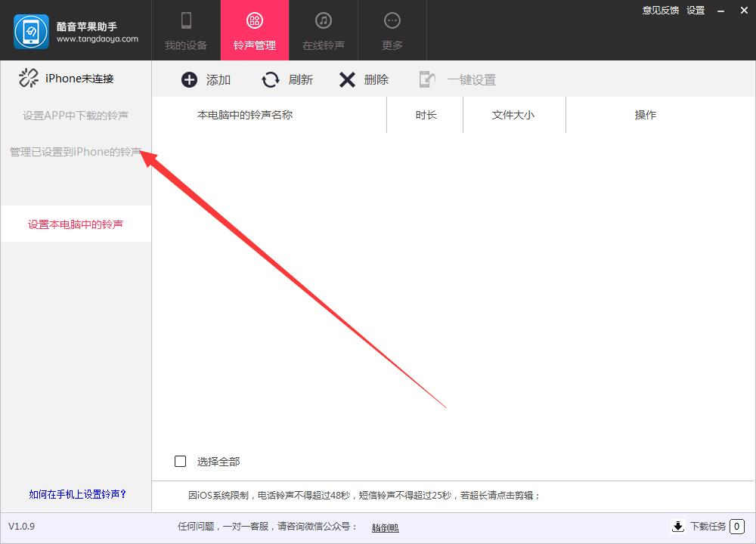Click the download arrow icon for 下载任务
Viewport: 756px width, 544px height.
coord(678,527)
